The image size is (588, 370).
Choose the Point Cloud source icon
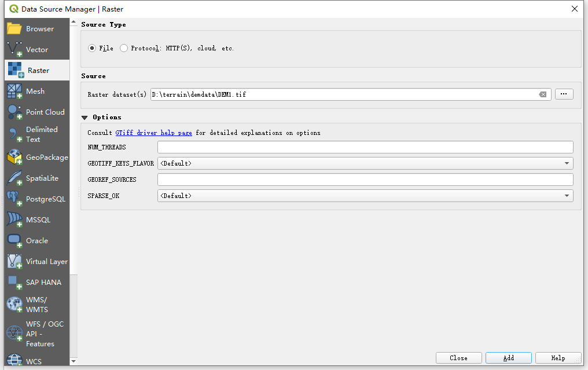click(14, 112)
